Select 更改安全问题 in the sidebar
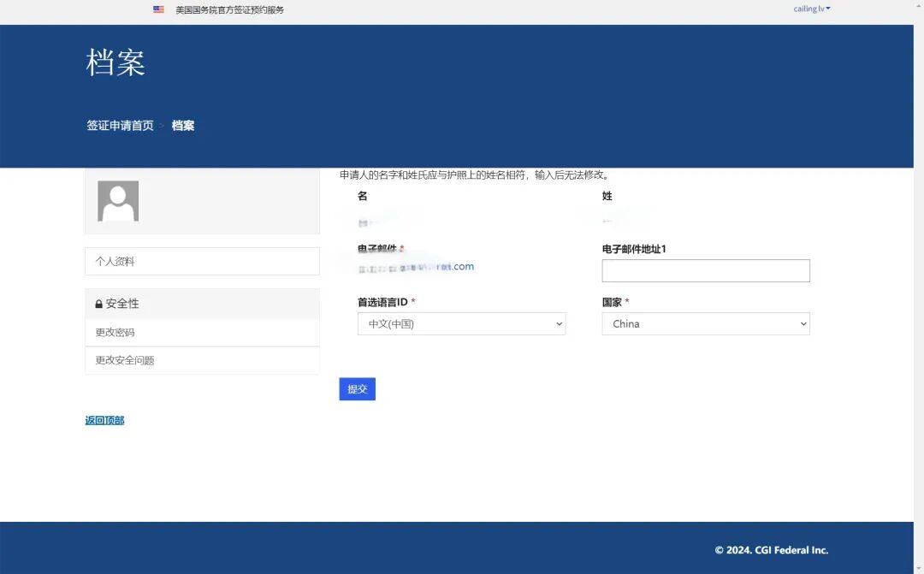The image size is (924, 574). 202,360
